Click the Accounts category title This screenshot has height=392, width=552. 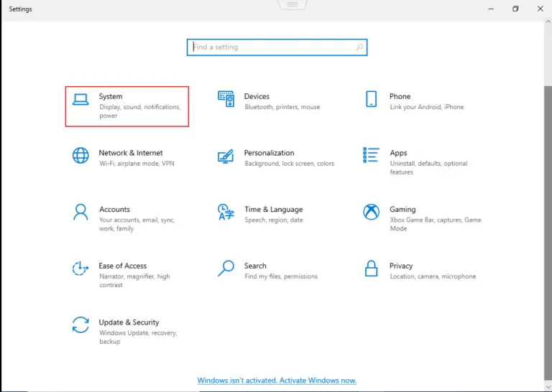(114, 210)
